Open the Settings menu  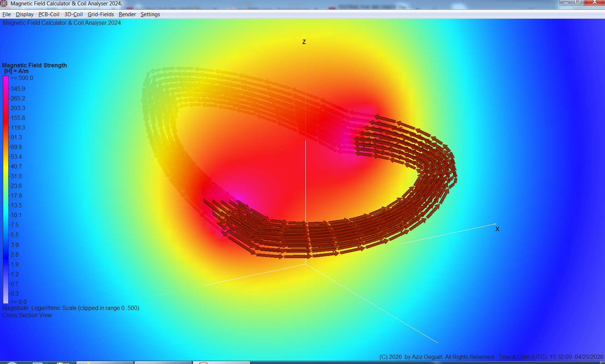click(x=150, y=14)
